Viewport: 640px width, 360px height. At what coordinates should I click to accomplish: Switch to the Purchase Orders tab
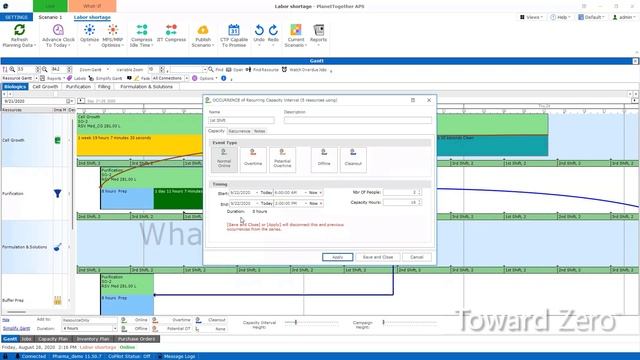coord(136,339)
